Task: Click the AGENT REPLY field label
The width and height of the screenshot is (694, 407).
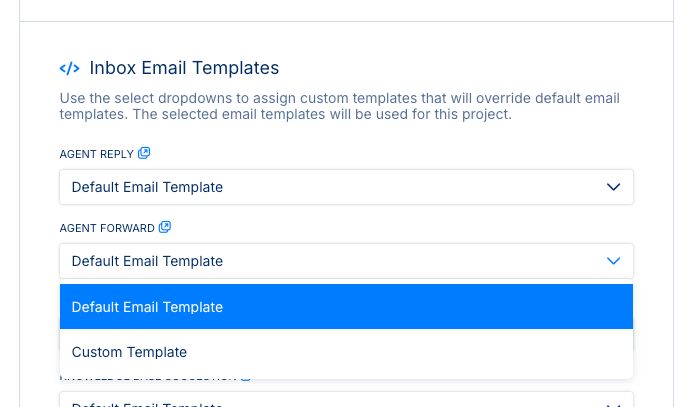Action: (x=97, y=154)
